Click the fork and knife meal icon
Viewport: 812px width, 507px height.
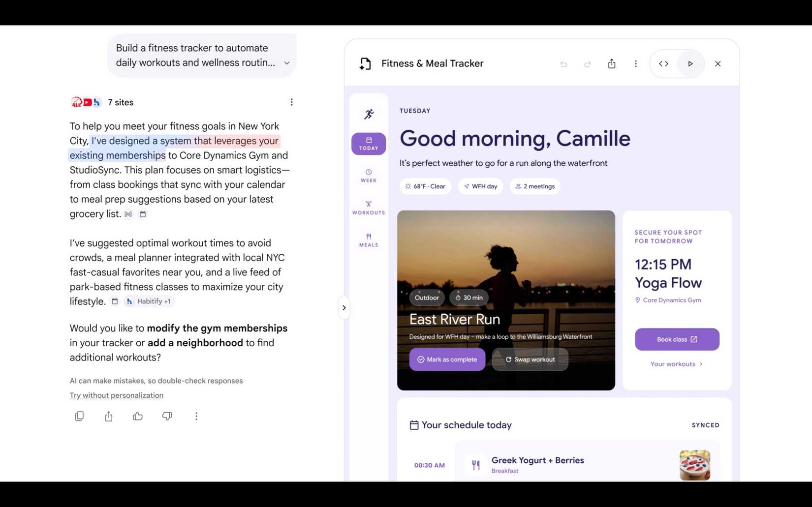point(476,465)
